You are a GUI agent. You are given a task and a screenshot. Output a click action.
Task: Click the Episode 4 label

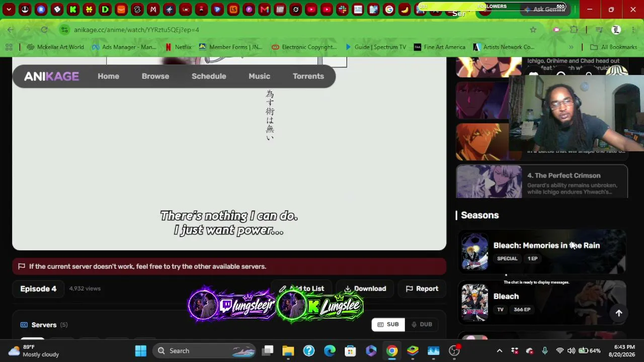click(38, 289)
